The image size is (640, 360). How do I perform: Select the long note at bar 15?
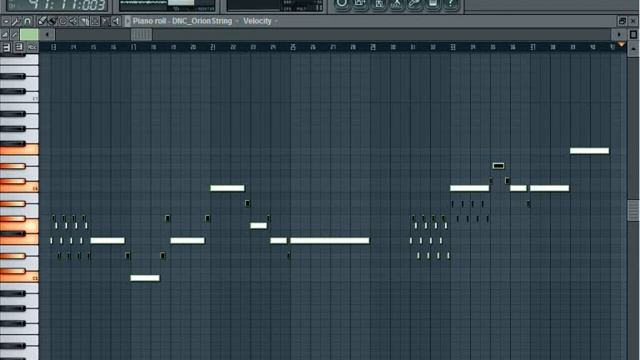point(107,240)
